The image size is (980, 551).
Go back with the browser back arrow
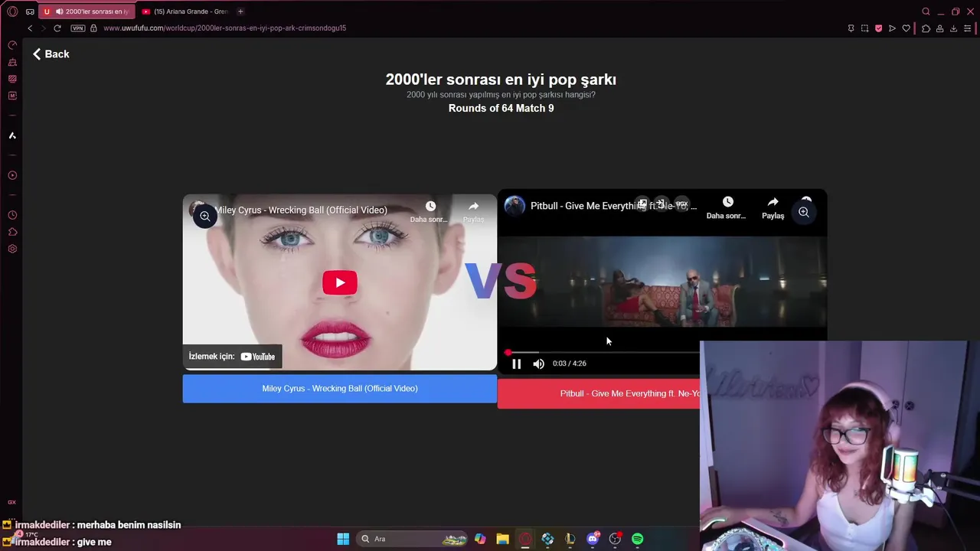click(x=30, y=28)
